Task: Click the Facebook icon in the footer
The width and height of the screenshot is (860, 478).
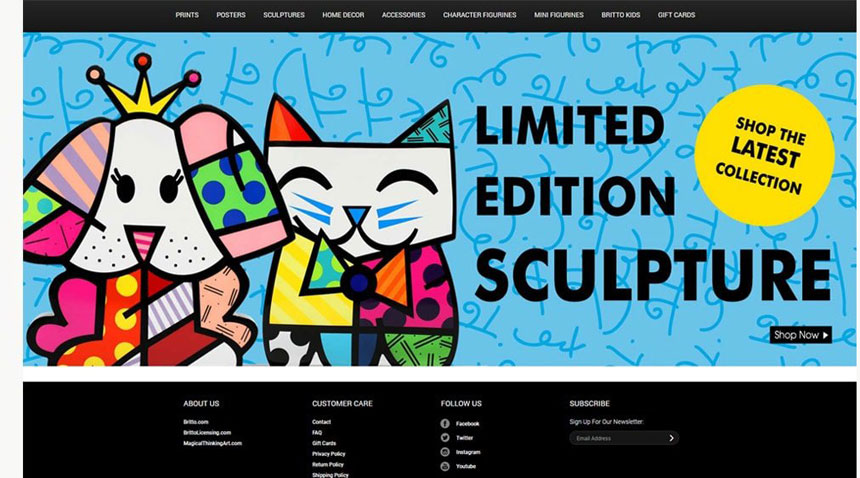Action: [445, 423]
